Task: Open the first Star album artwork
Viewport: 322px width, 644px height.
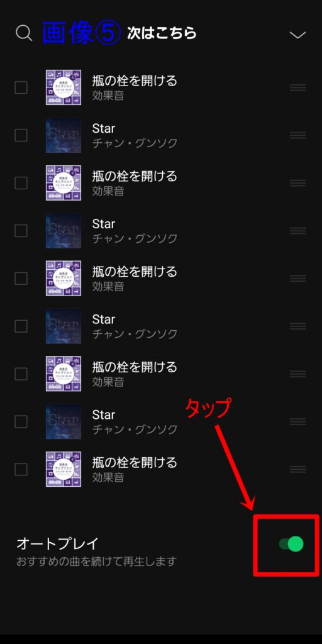Action: (x=64, y=135)
